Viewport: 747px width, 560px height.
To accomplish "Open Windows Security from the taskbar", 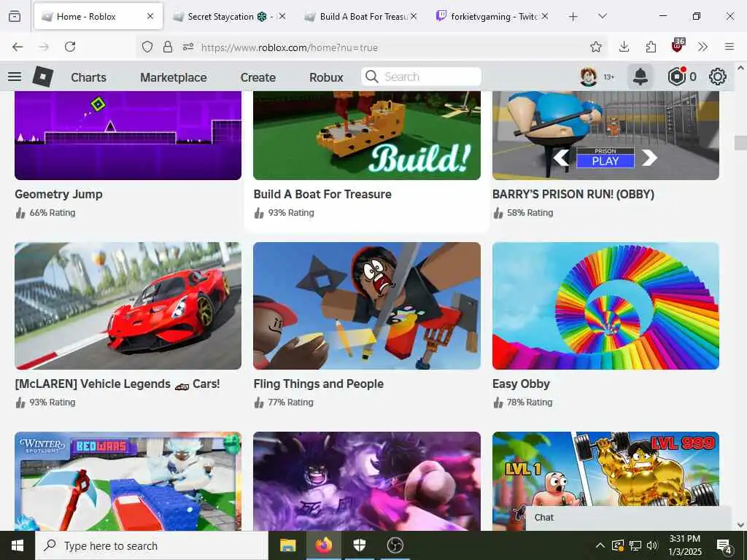I will (x=359, y=545).
